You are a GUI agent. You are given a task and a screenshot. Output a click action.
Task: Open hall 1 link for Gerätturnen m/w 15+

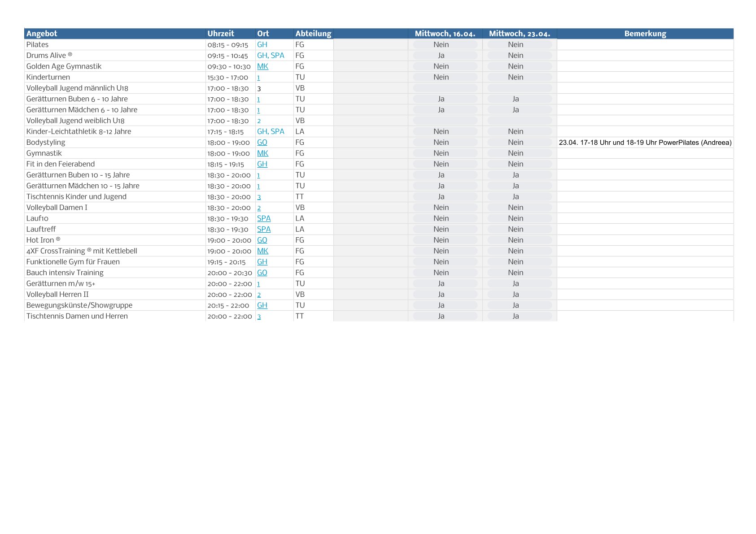[x=258, y=284]
